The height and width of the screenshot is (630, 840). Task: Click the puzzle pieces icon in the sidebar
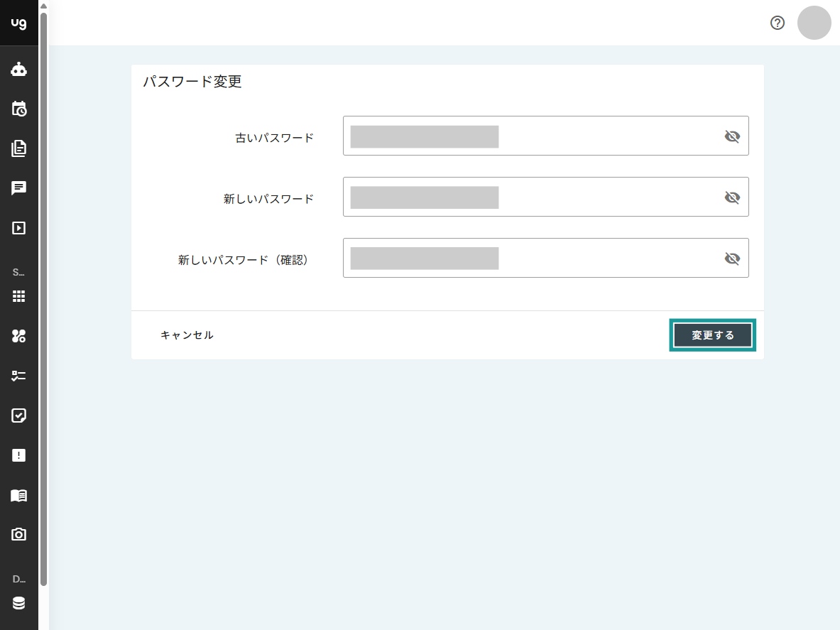point(18,336)
